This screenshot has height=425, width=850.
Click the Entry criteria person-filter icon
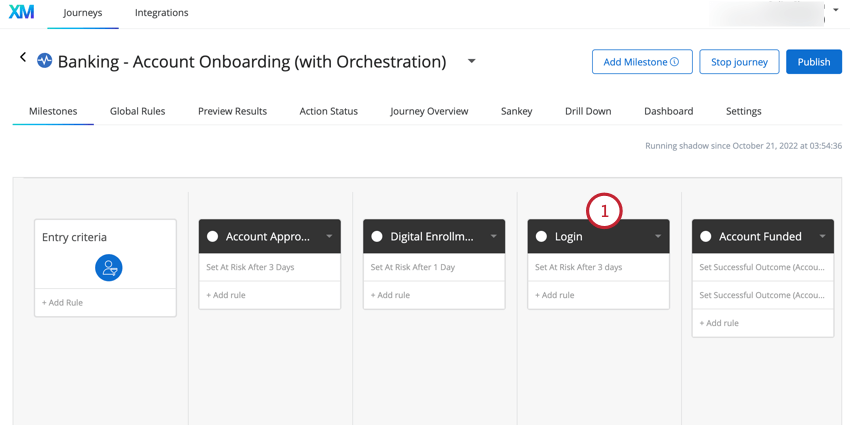[108, 267]
